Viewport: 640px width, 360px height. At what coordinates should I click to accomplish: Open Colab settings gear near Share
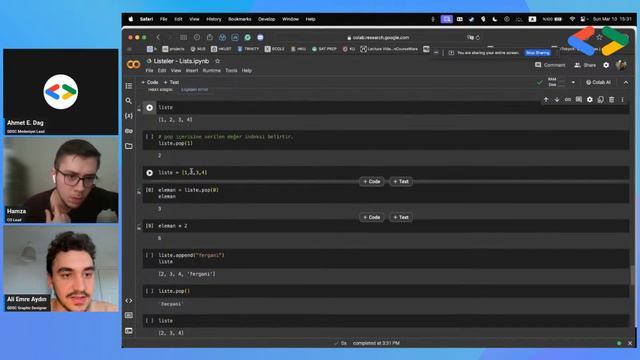point(606,65)
